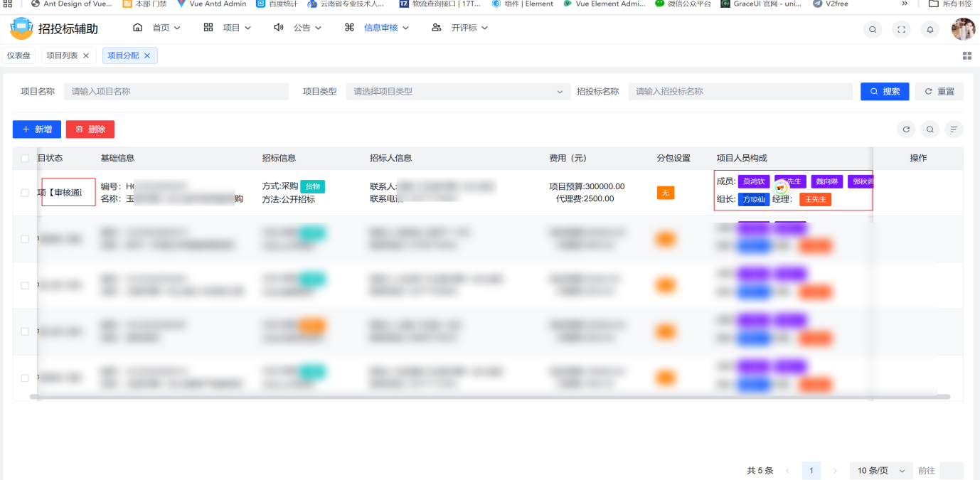Refresh the table using its refresh icon

click(906, 129)
